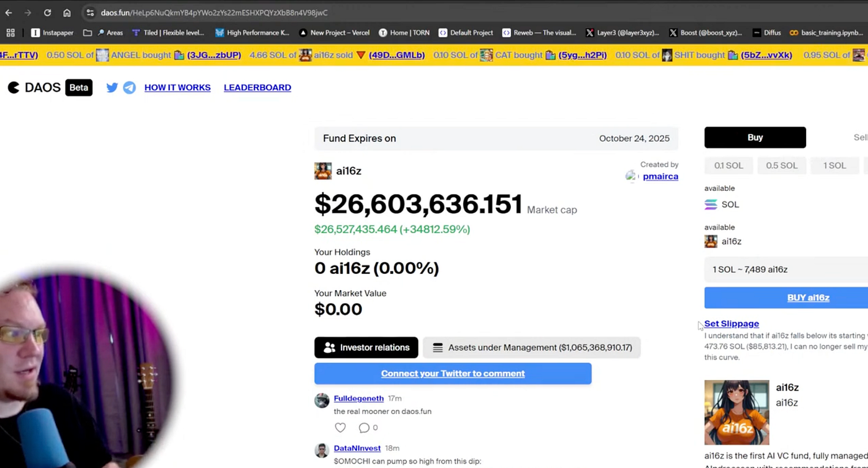The height and width of the screenshot is (468, 868).
Task: Open Default Project bookmark
Action: pyautogui.click(x=466, y=33)
